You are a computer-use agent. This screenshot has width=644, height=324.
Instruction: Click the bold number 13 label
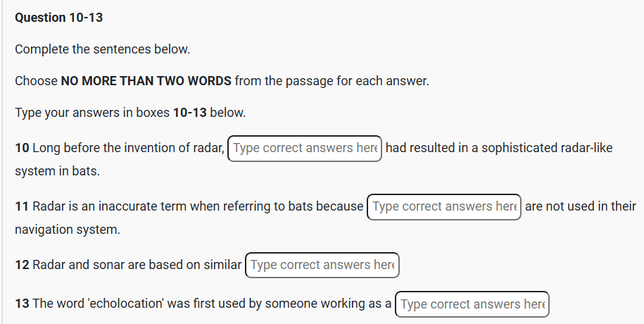point(22,304)
